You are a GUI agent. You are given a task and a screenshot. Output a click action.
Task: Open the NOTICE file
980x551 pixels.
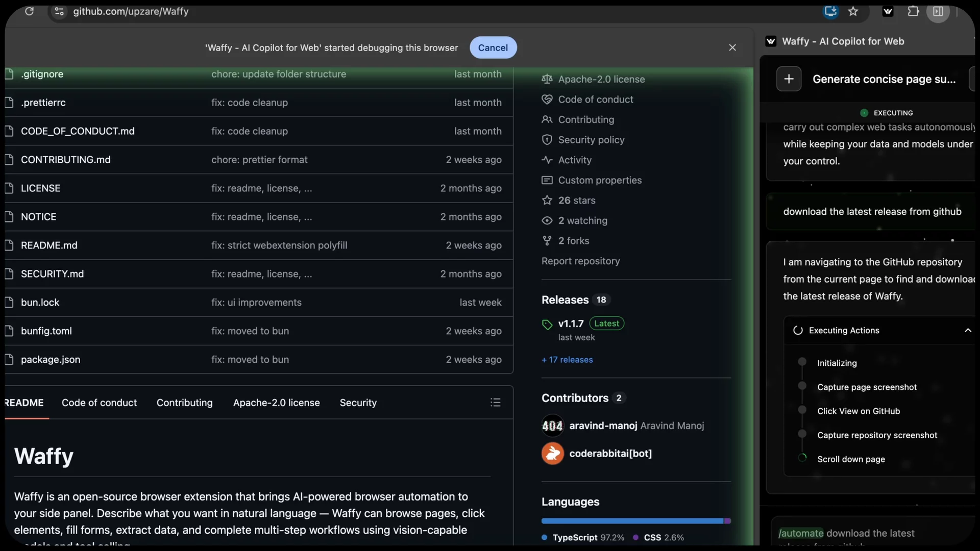39,217
